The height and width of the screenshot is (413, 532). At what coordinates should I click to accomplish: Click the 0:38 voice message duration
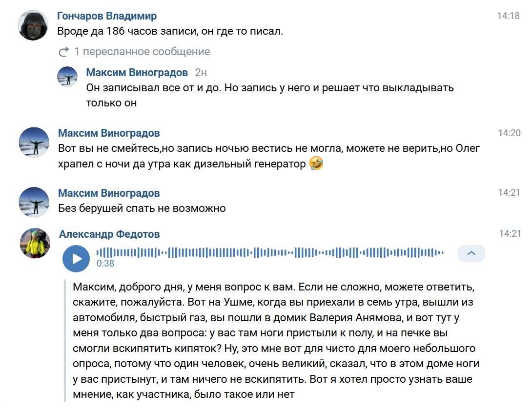click(x=105, y=264)
